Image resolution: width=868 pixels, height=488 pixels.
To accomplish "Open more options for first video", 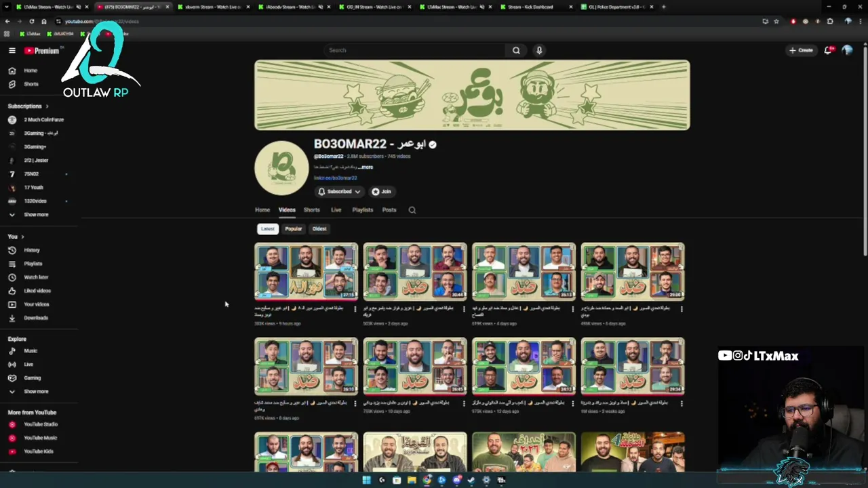I will [355, 308].
